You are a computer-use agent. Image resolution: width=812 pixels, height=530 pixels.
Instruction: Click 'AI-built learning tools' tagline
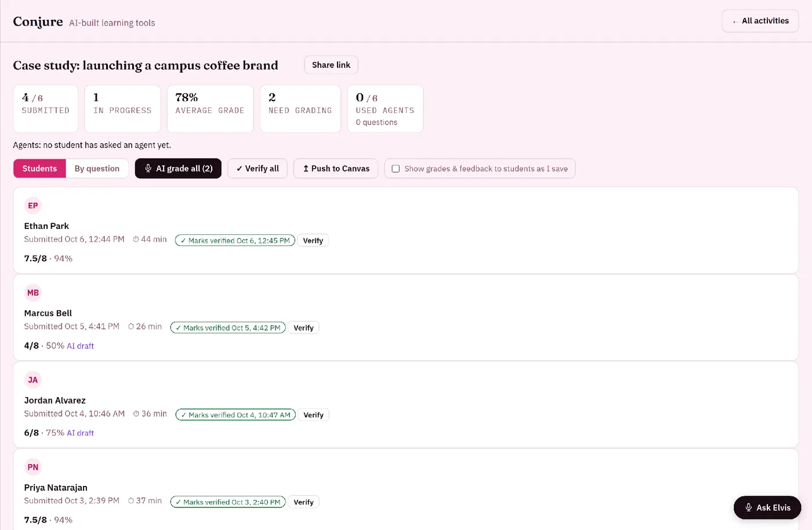tap(112, 23)
